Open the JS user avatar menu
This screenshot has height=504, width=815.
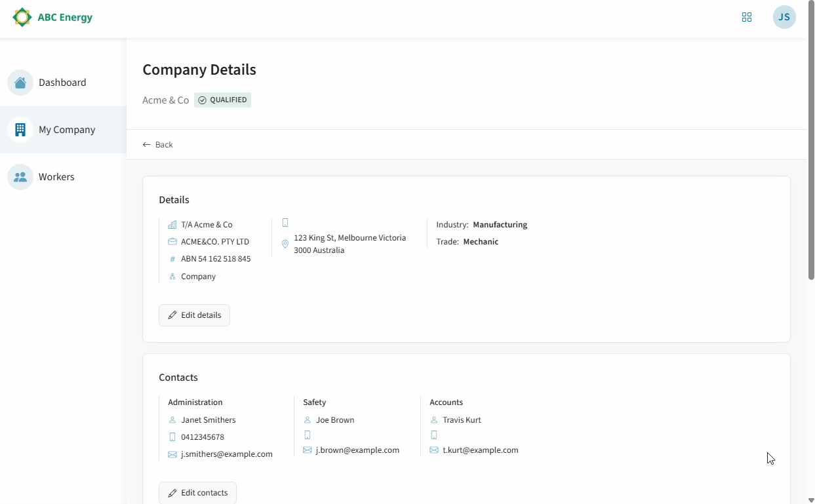784,17
